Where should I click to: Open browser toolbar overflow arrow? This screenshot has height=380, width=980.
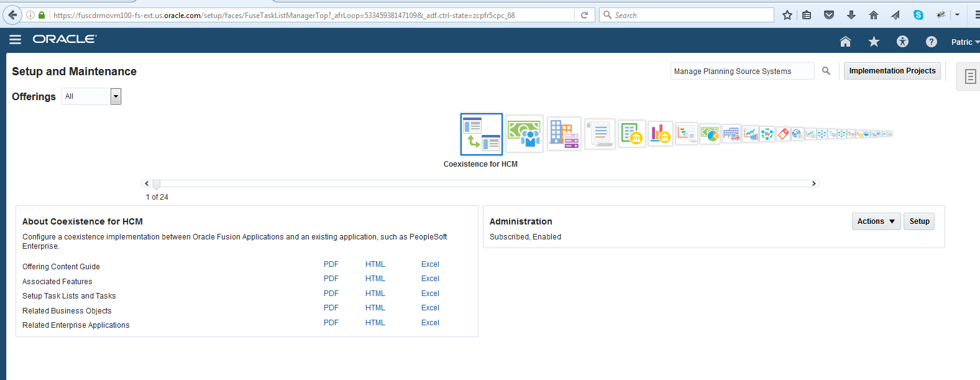coord(957,15)
